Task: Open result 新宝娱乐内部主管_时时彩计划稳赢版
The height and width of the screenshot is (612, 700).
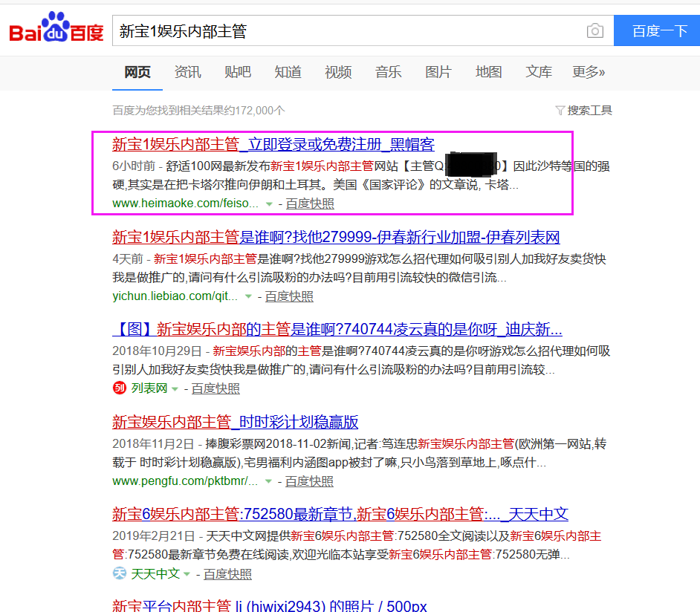Action: tap(236, 422)
